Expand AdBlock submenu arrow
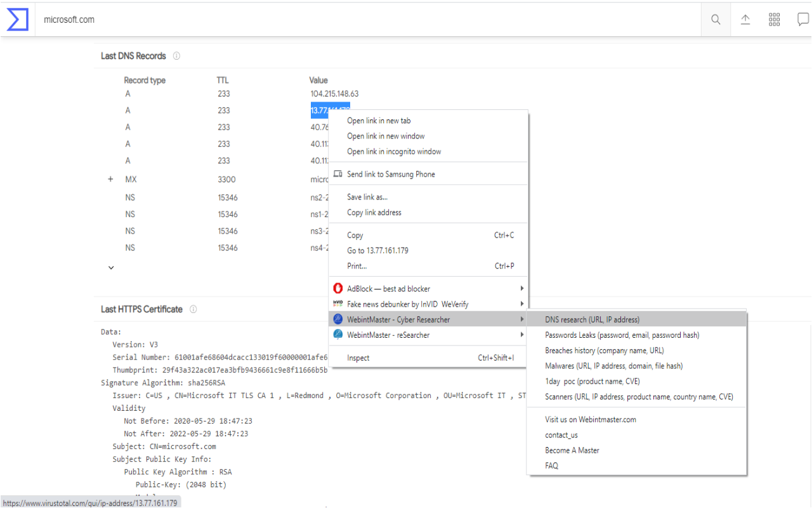Image resolution: width=812 pixels, height=508 pixels. point(522,289)
